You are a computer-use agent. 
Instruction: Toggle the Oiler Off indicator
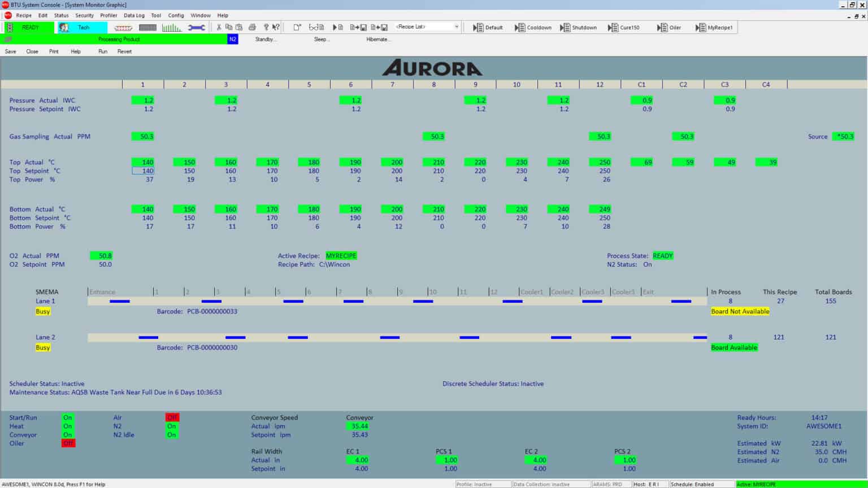click(x=68, y=443)
